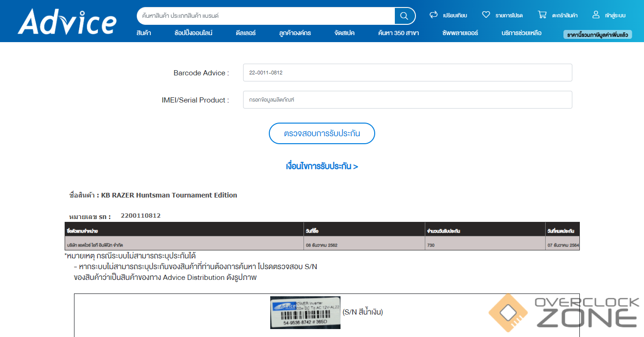Focus the IMEI/Serial Product field

click(407, 100)
